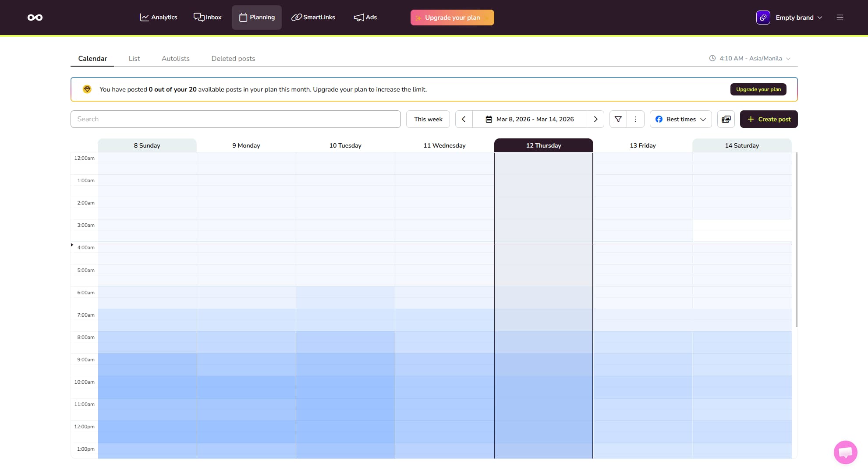Click the search posts field

coord(235,119)
